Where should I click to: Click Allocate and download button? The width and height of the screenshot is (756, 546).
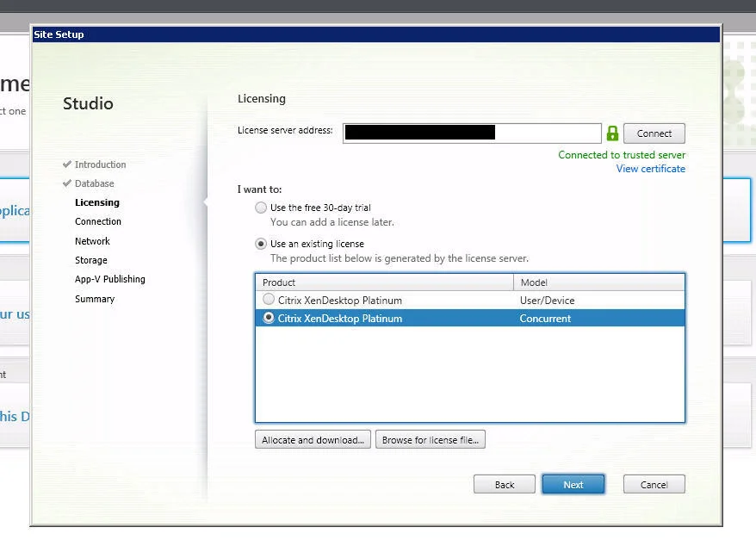[313, 439]
